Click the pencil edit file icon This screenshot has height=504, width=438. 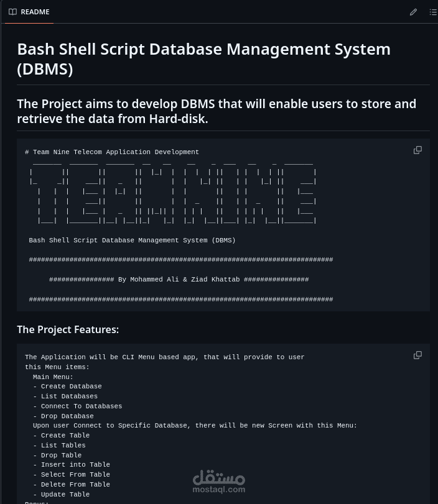pyautogui.click(x=413, y=12)
